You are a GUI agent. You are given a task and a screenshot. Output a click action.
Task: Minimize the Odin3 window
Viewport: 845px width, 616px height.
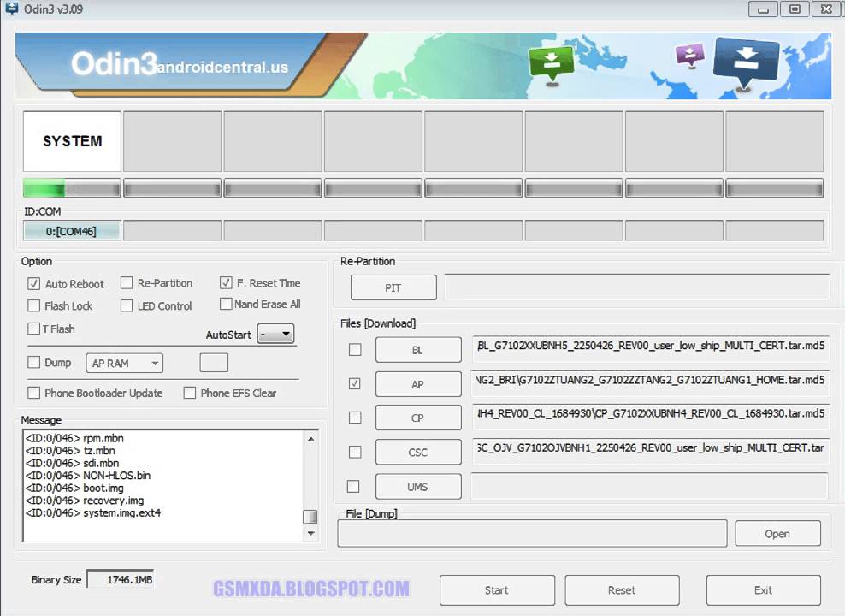tap(763, 9)
